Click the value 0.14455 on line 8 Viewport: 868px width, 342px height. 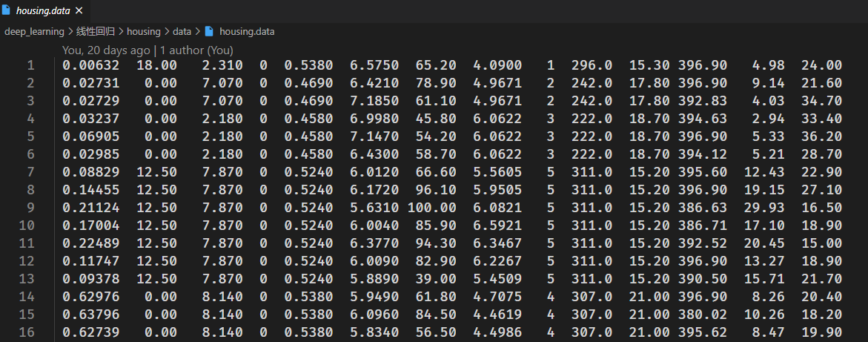coord(90,190)
